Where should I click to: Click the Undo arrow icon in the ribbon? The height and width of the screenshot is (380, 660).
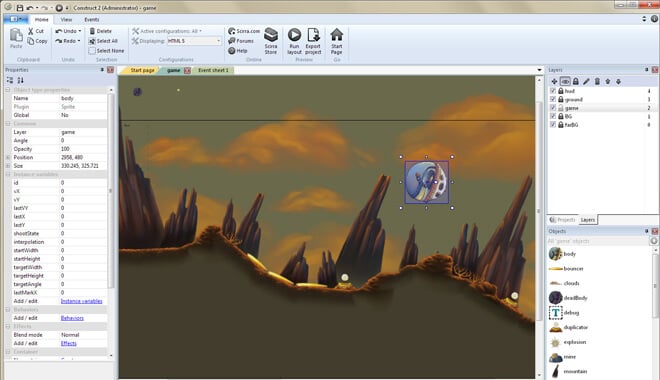point(59,31)
